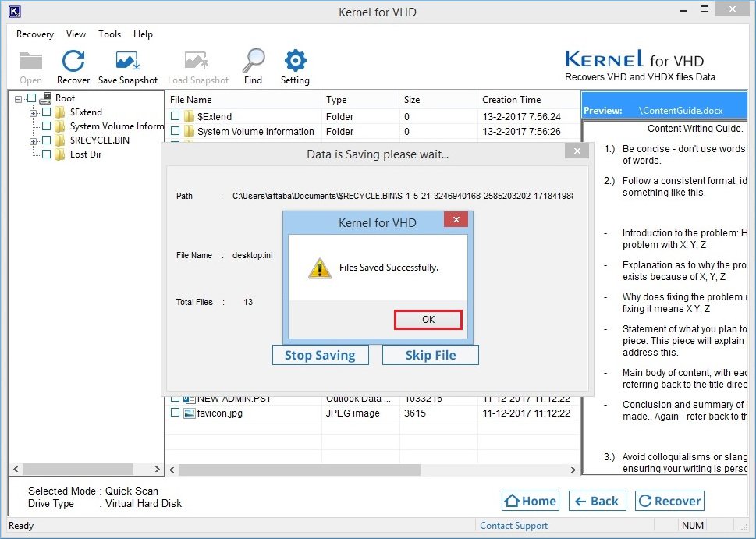
Task: Click the Files Saved Successfully message text
Action: coord(389,268)
